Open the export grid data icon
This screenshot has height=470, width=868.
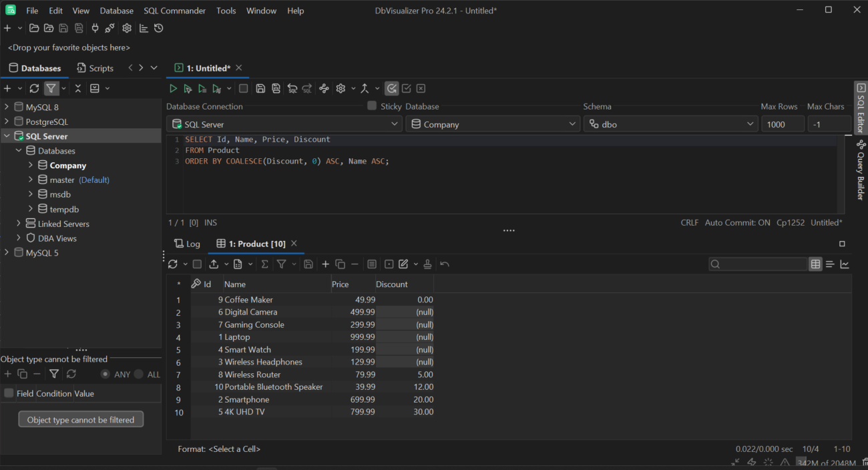[214, 264]
